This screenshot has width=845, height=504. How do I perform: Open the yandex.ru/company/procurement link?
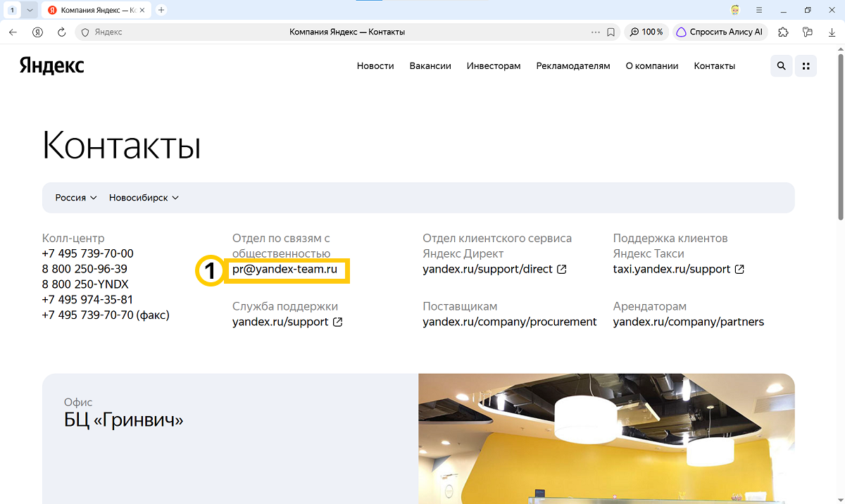pyautogui.click(x=510, y=322)
